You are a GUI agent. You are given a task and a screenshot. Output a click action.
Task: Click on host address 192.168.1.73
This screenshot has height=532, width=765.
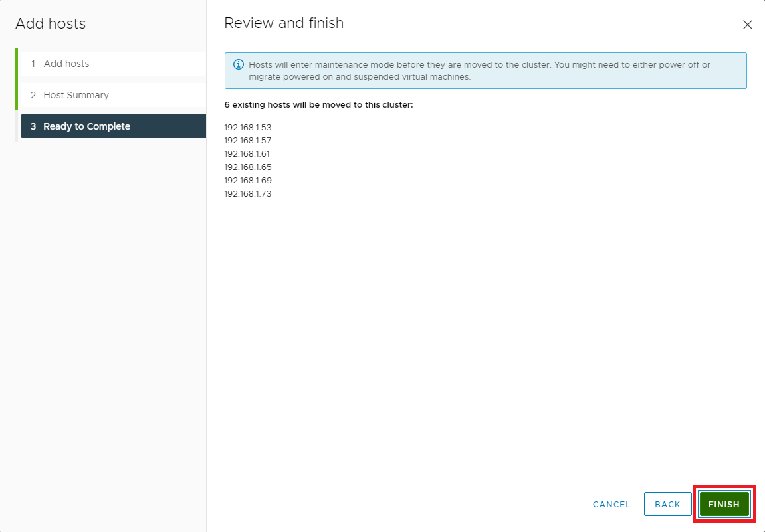(x=248, y=194)
